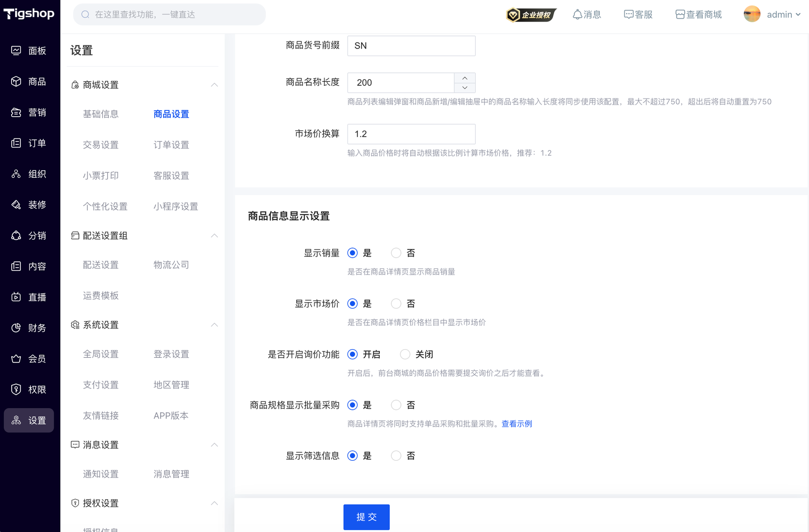Select 关闭 for 是否开启询价功能

pos(405,355)
